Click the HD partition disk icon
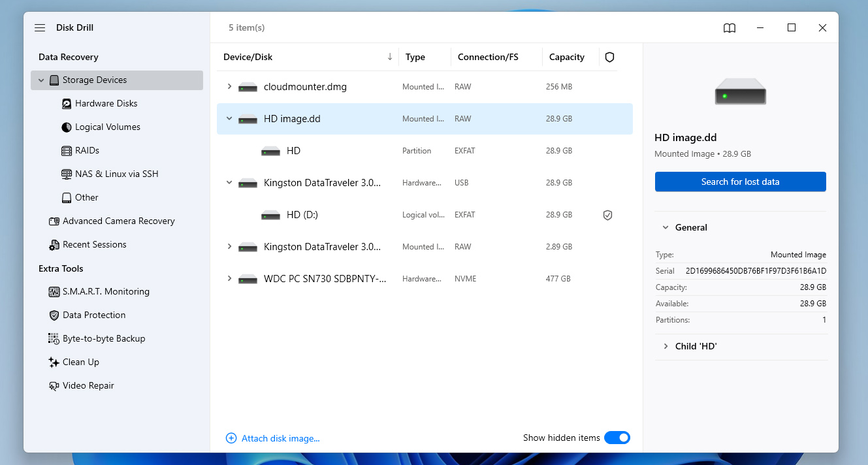The height and width of the screenshot is (465, 868). pyautogui.click(x=271, y=151)
